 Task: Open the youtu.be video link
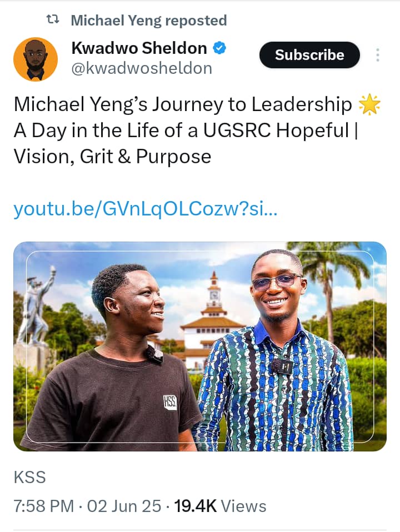[146, 208]
